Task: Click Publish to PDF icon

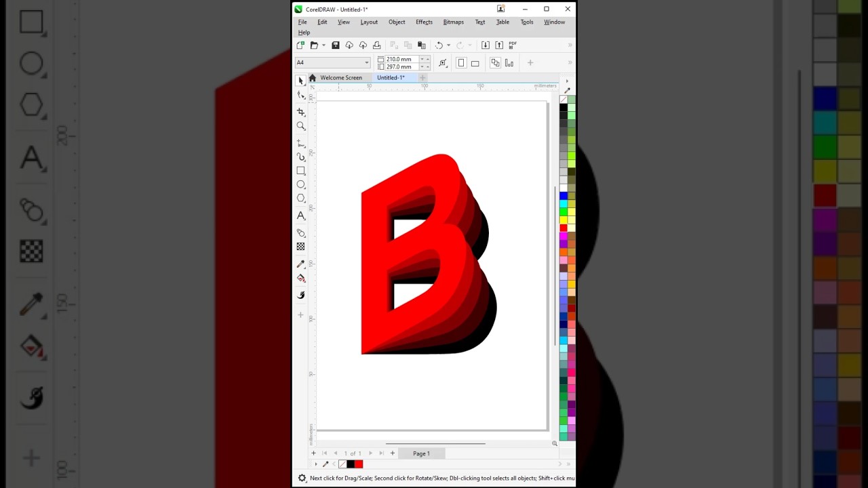Action: point(513,45)
